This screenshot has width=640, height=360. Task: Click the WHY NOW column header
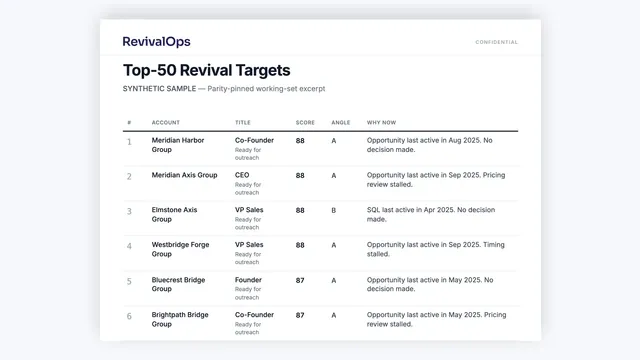pyautogui.click(x=381, y=122)
